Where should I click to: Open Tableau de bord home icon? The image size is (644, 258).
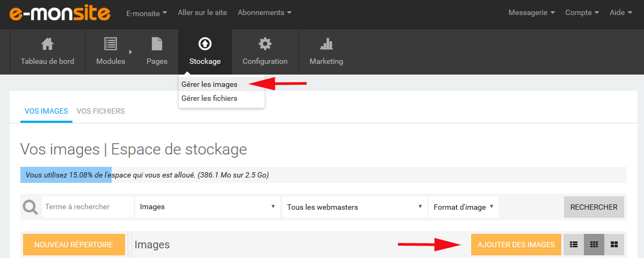point(47,43)
